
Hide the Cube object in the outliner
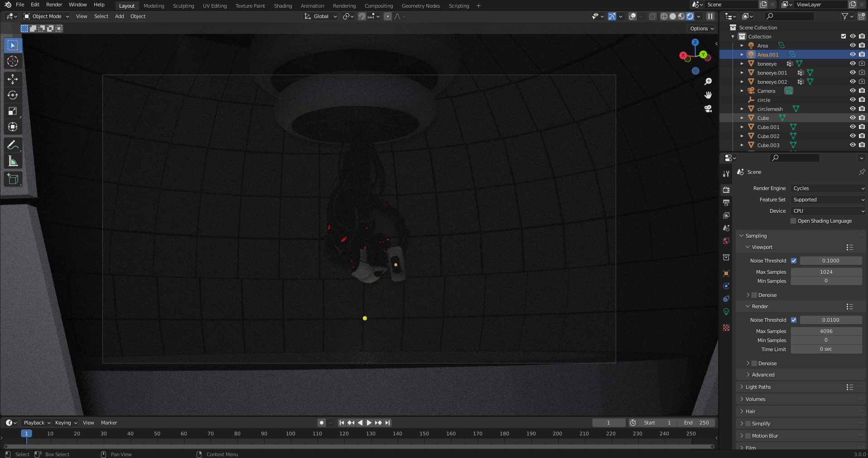coord(852,118)
